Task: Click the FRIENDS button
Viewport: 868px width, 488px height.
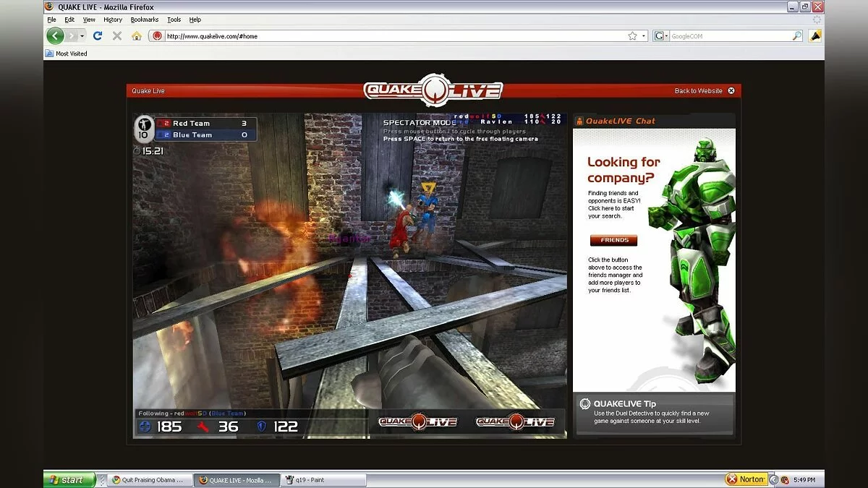Action: point(613,240)
